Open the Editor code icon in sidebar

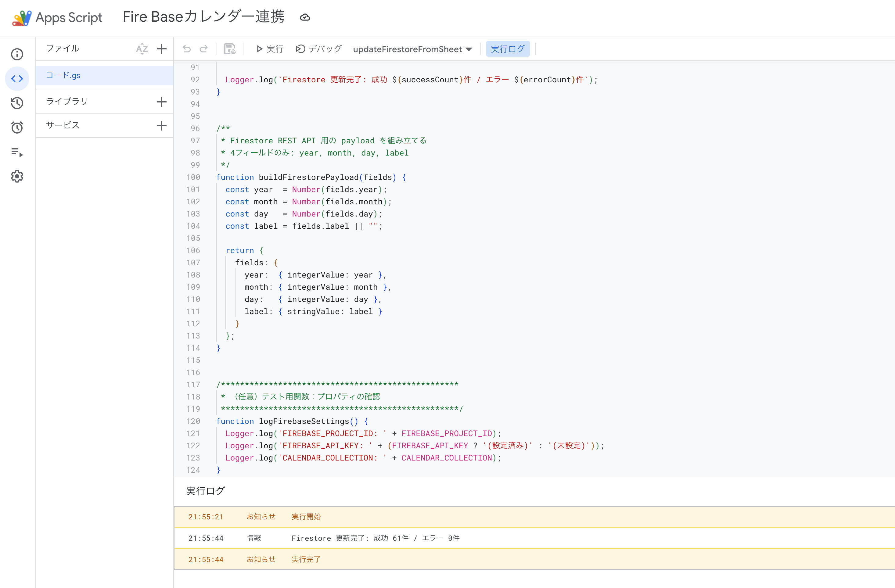pos(17,79)
